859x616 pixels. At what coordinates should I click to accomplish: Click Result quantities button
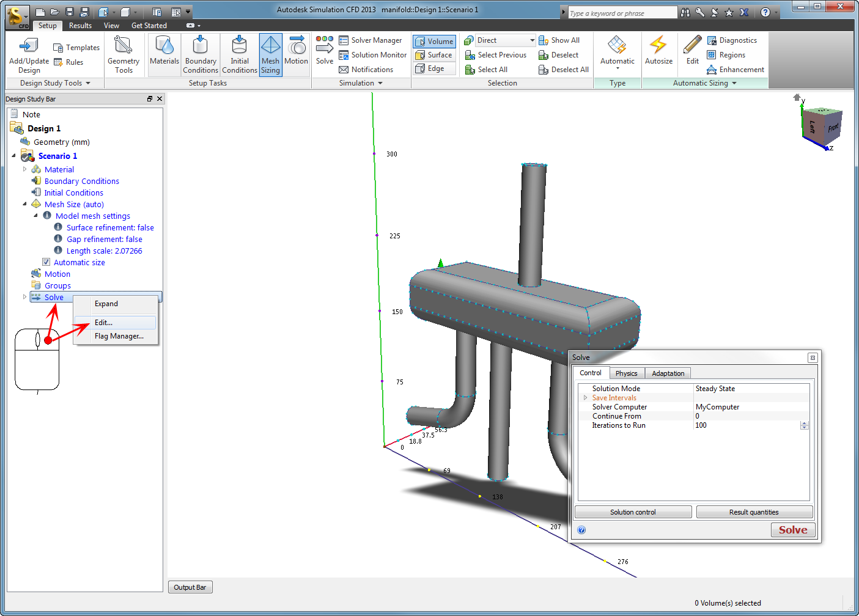(x=754, y=512)
